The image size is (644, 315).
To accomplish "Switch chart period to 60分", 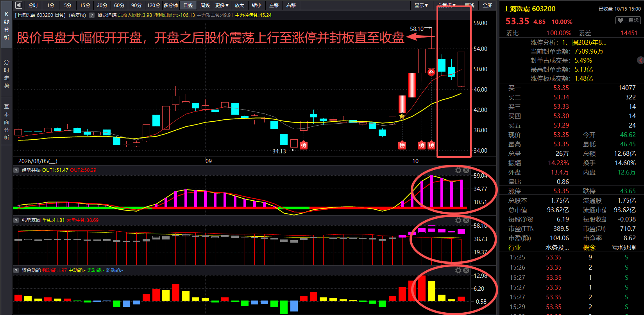I will (x=119, y=5).
